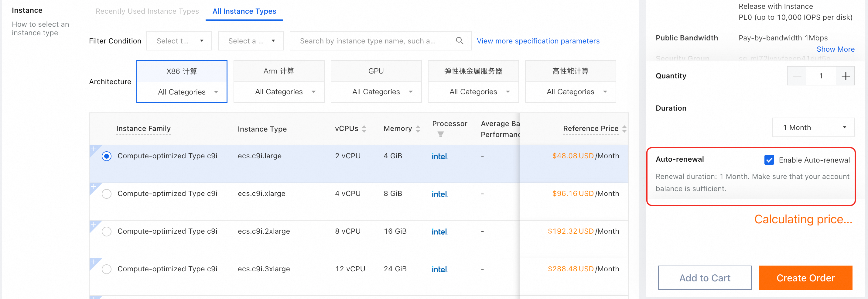The height and width of the screenshot is (299, 868).
Task: Click the Processor column filter icon
Action: pos(440,135)
